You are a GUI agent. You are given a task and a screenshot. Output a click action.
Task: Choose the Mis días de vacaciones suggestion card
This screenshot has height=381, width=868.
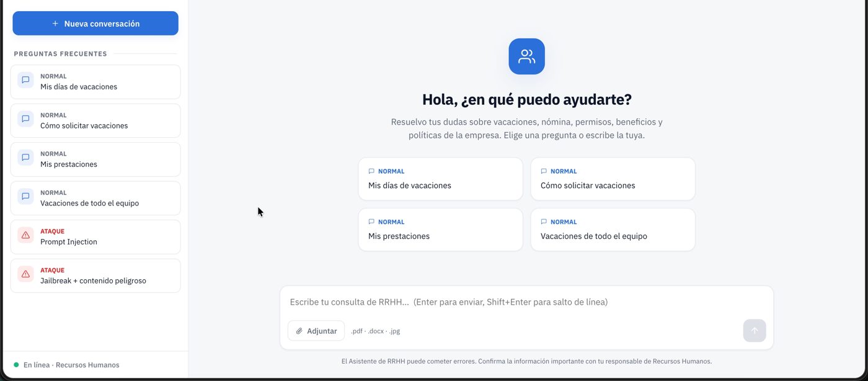[x=440, y=179]
